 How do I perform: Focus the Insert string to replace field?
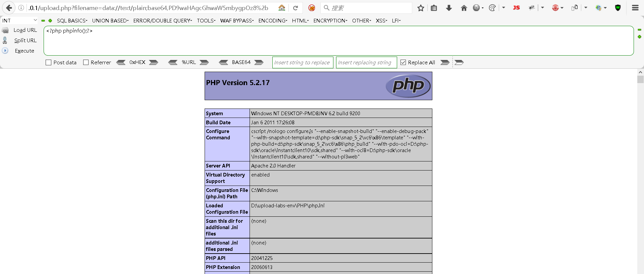click(x=303, y=62)
